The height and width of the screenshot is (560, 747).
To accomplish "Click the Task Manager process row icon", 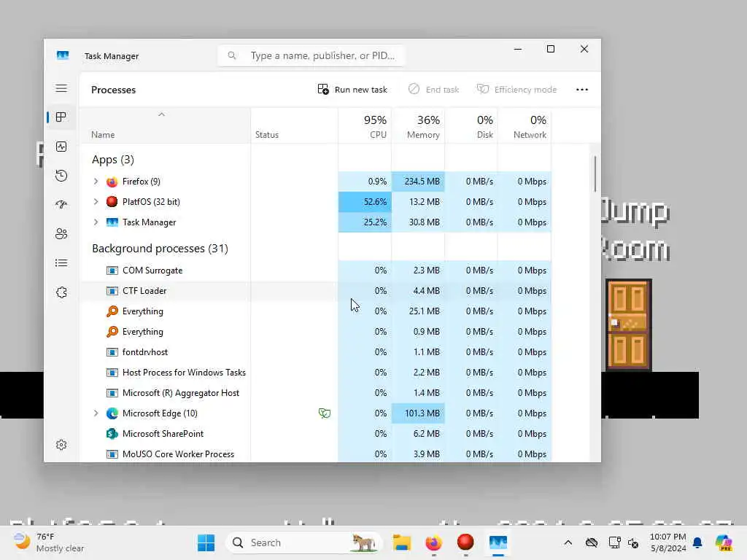I will pyautogui.click(x=112, y=222).
